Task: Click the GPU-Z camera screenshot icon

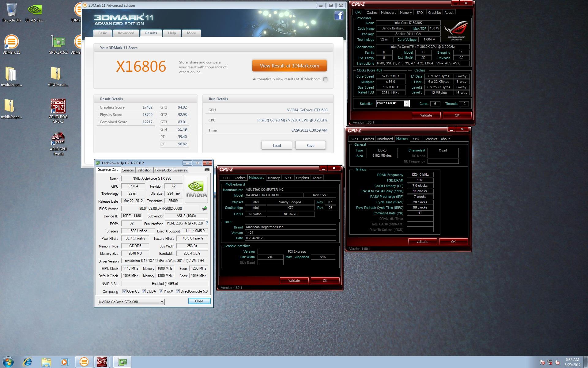Action: [x=207, y=170]
